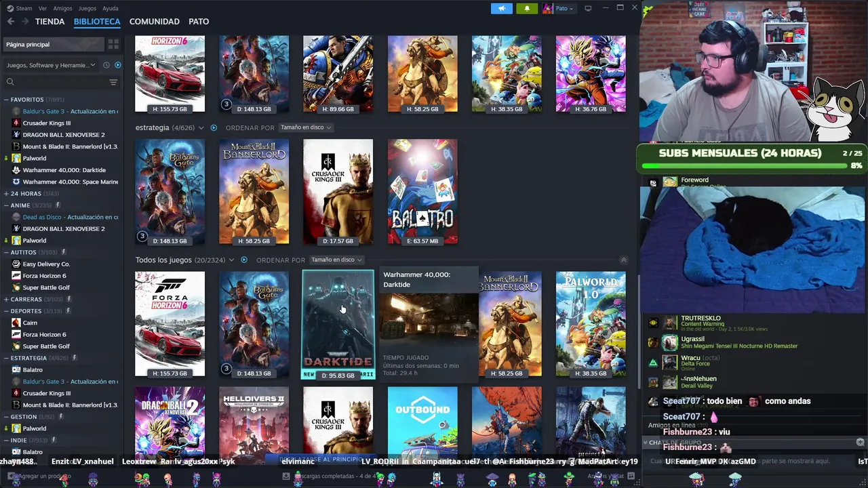868x488 pixels.
Task: Open the PATO profile tab
Action: 199,22
